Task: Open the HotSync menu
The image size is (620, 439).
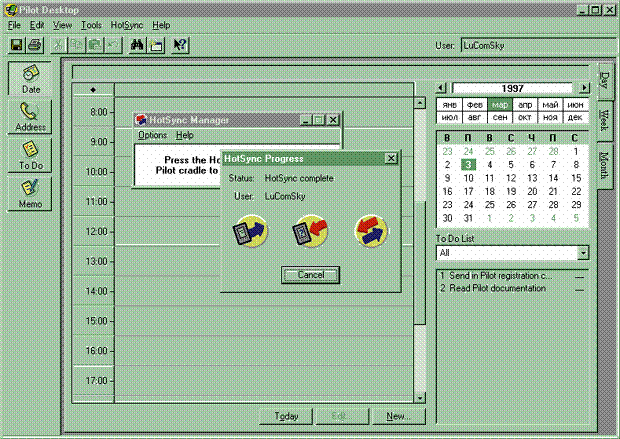Action: coord(127,25)
